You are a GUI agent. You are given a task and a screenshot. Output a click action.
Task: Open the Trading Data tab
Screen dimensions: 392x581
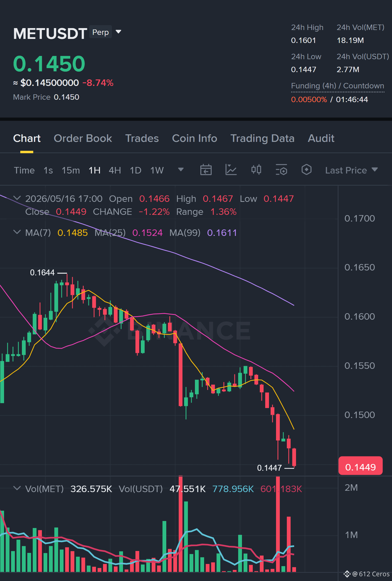tap(262, 138)
